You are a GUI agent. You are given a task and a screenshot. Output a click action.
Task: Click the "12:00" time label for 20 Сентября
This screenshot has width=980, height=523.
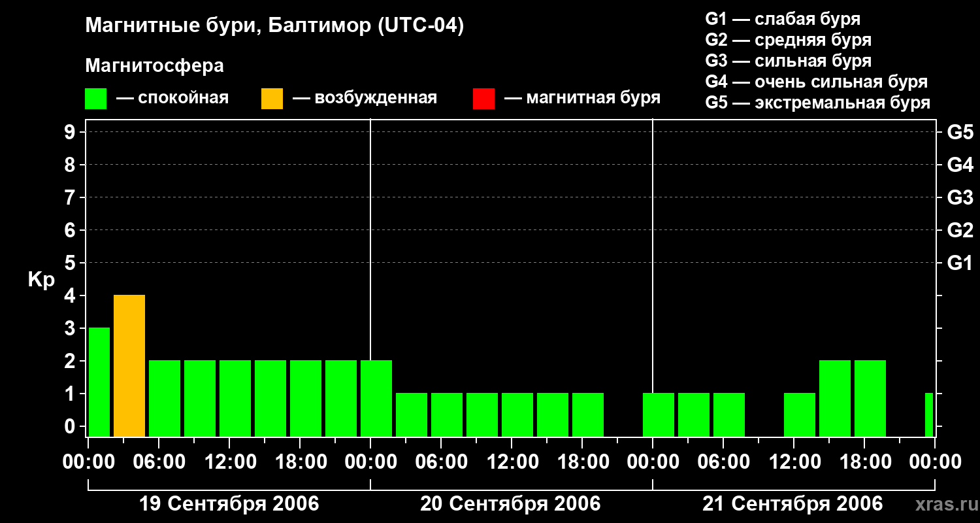[512, 462]
